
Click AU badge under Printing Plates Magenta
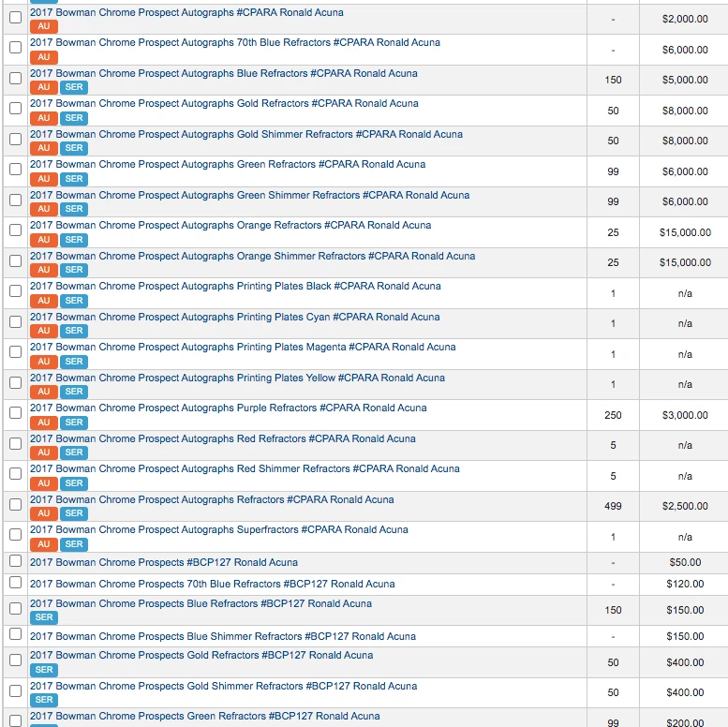click(44, 362)
